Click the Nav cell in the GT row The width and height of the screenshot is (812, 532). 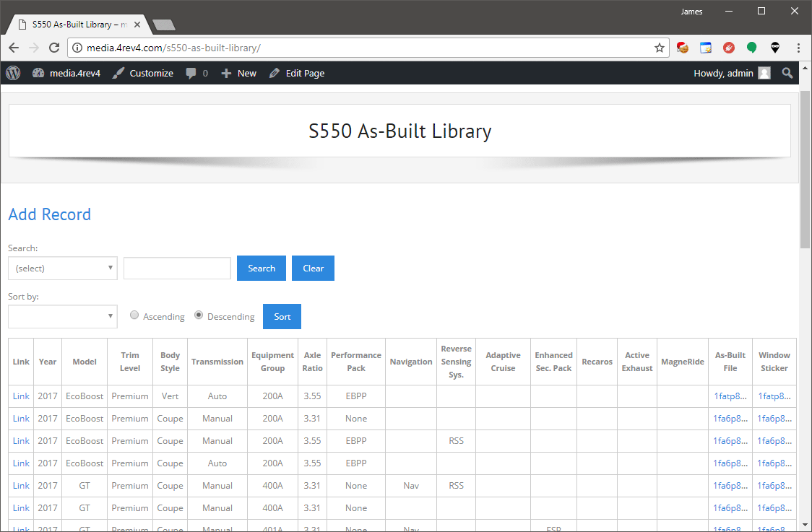tap(411, 485)
